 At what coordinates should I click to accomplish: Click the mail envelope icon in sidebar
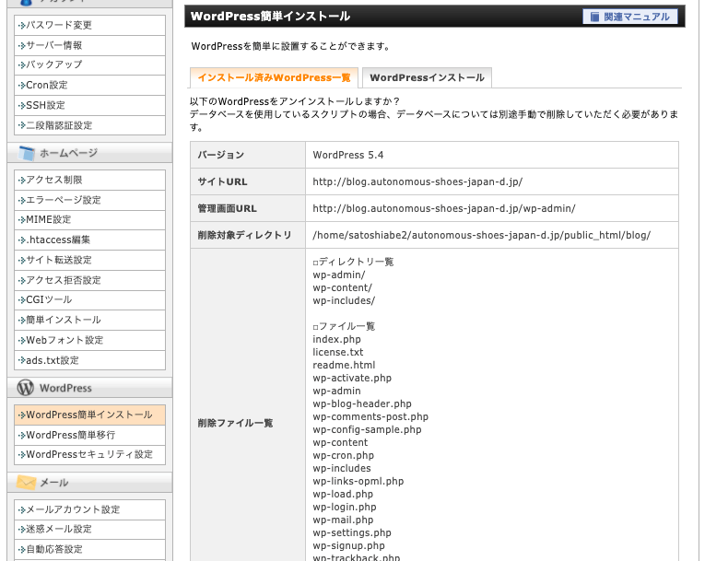25,483
